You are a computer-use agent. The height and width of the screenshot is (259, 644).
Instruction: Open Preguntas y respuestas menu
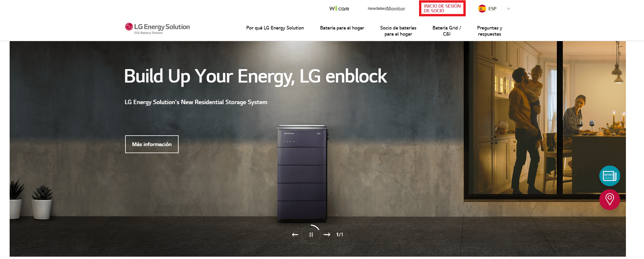[490, 31]
